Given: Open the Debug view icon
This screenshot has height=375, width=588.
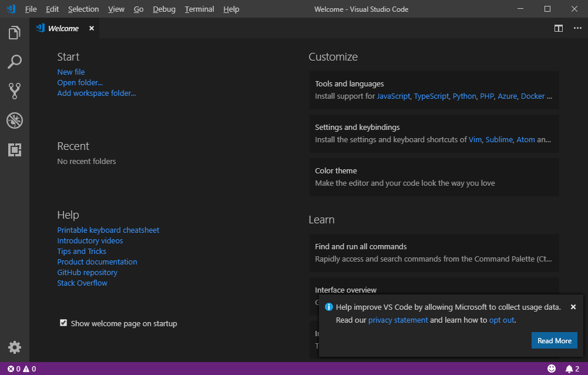Looking at the screenshot, I should tap(15, 120).
